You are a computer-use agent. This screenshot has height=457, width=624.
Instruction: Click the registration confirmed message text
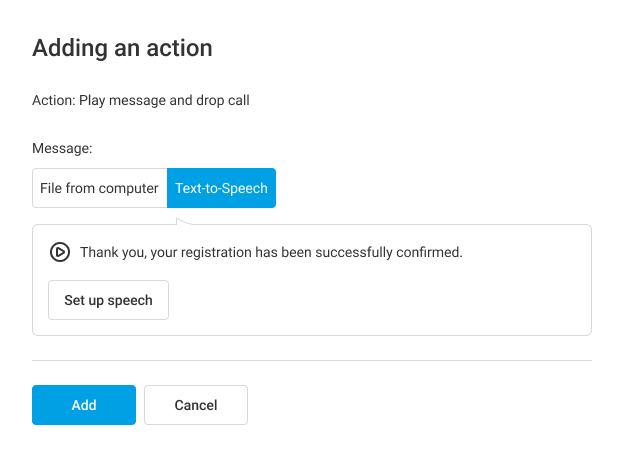coord(271,252)
